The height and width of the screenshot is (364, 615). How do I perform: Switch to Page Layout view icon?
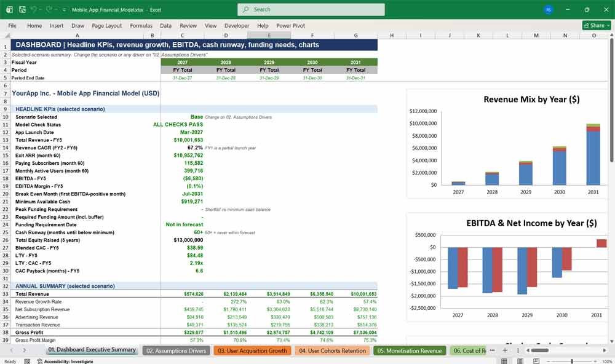click(520, 361)
